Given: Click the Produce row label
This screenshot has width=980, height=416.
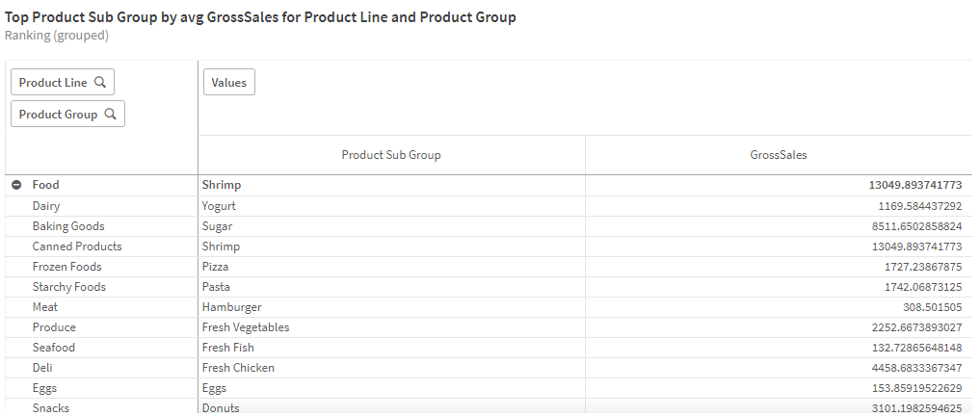Looking at the screenshot, I should coord(54,327).
